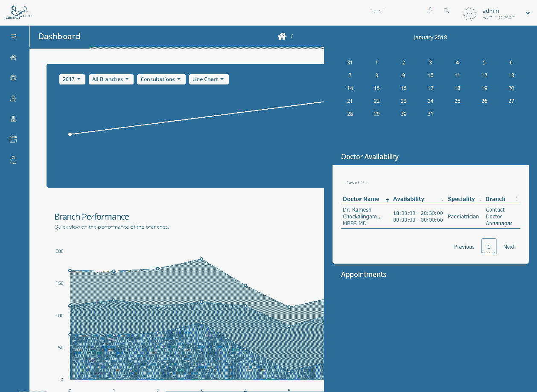Sort by Doctor Name column
This screenshot has width=537, height=392.
click(x=366, y=199)
